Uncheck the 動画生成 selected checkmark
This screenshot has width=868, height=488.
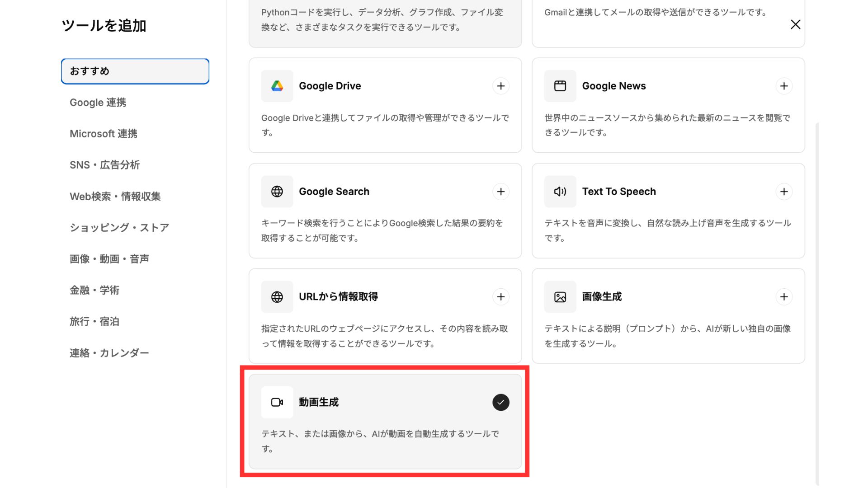[500, 402]
